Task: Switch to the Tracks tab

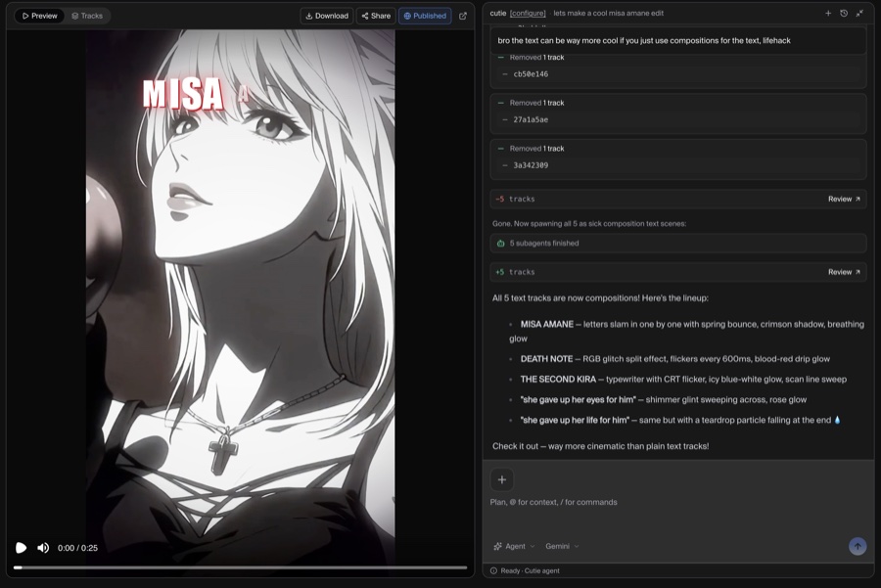Action: (87, 16)
